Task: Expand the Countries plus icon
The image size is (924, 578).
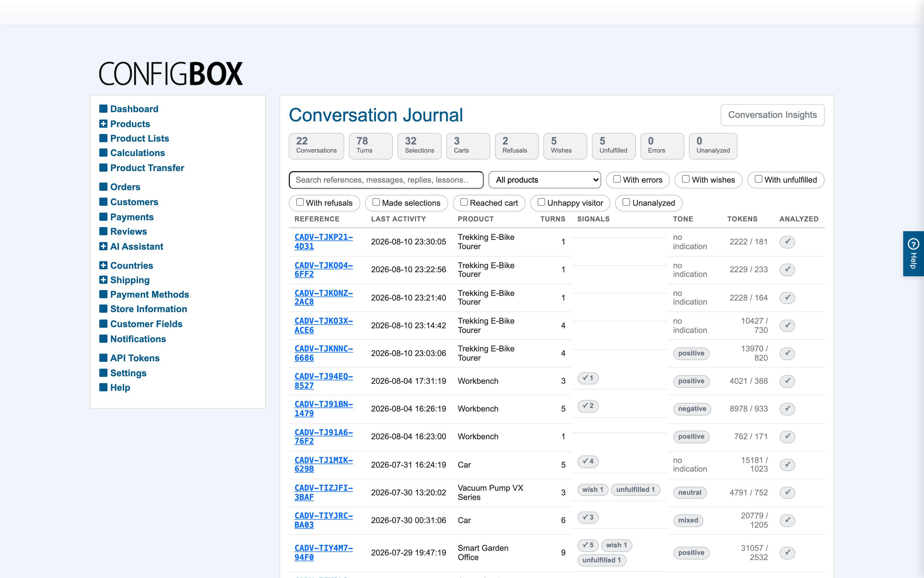Action: [103, 265]
